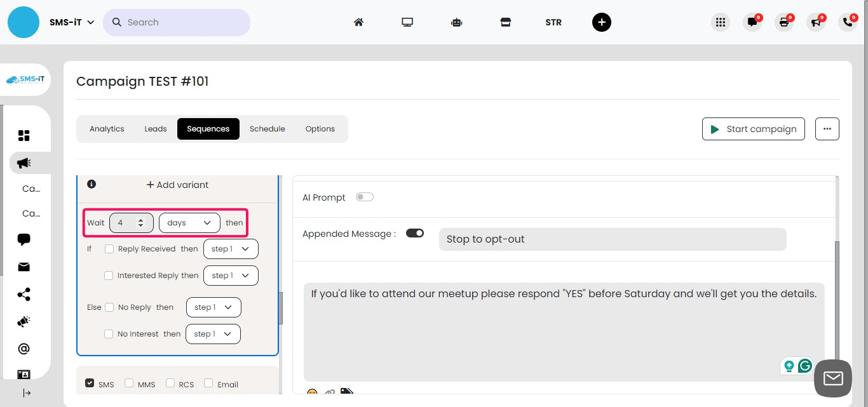Screen dimensions: 868x407
Task: Open the @ mentions icon in sidebar
Action: click(24, 348)
